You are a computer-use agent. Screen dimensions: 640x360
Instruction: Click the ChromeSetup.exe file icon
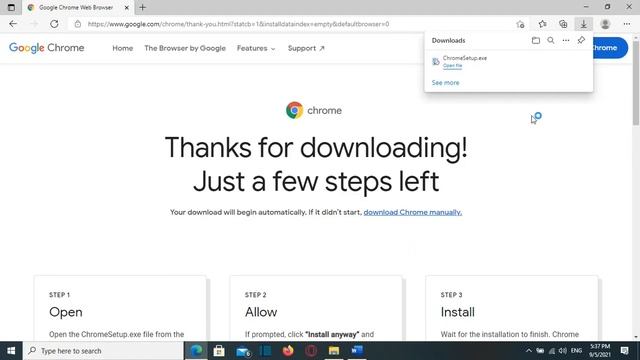tap(436, 62)
